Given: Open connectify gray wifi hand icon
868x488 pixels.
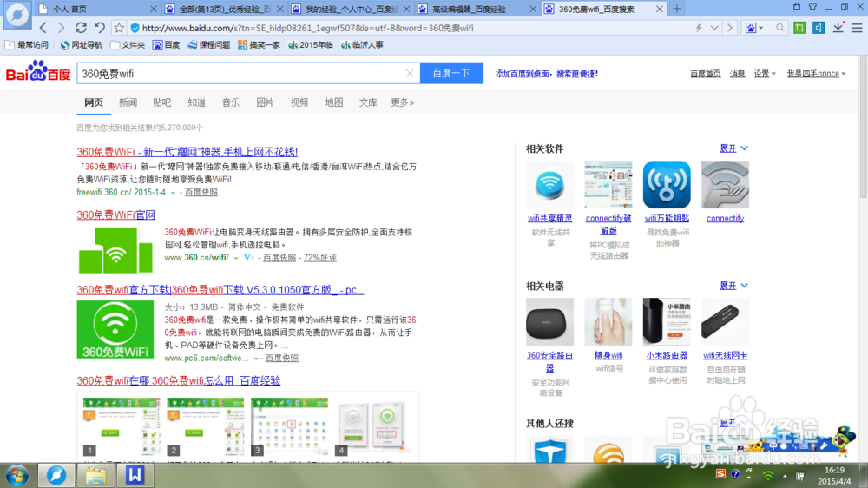Looking at the screenshot, I should 725,184.
